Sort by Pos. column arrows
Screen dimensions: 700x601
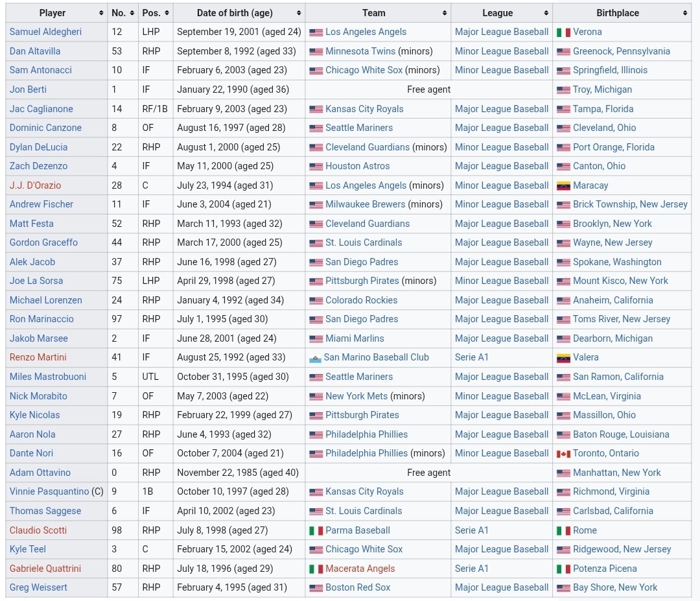pyautogui.click(x=167, y=13)
